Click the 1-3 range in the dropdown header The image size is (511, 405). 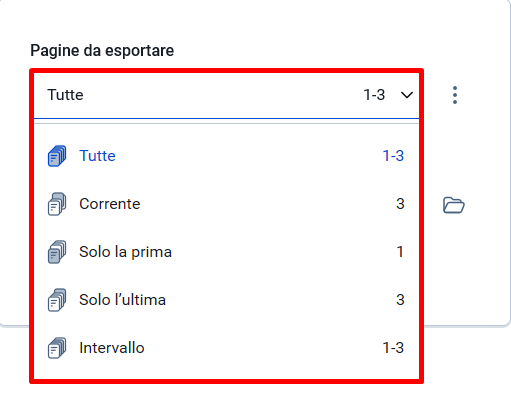[374, 95]
